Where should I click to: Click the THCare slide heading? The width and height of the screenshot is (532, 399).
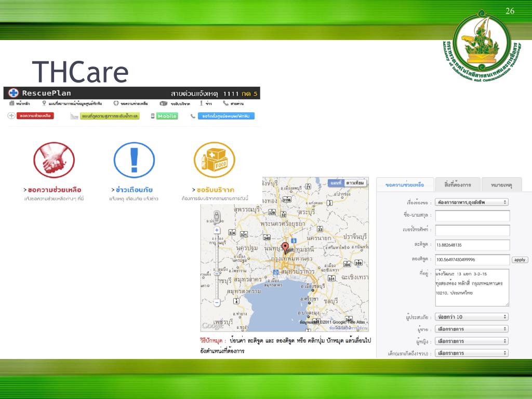click(x=81, y=72)
